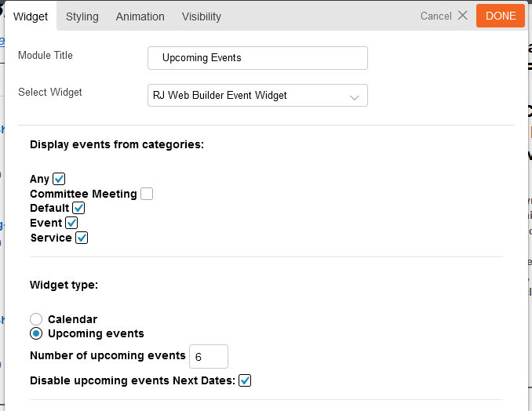Image resolution: width=532 pixels, height=411 pixels.
Task: Select the Calendar radio button
Action: pos(36,319)
